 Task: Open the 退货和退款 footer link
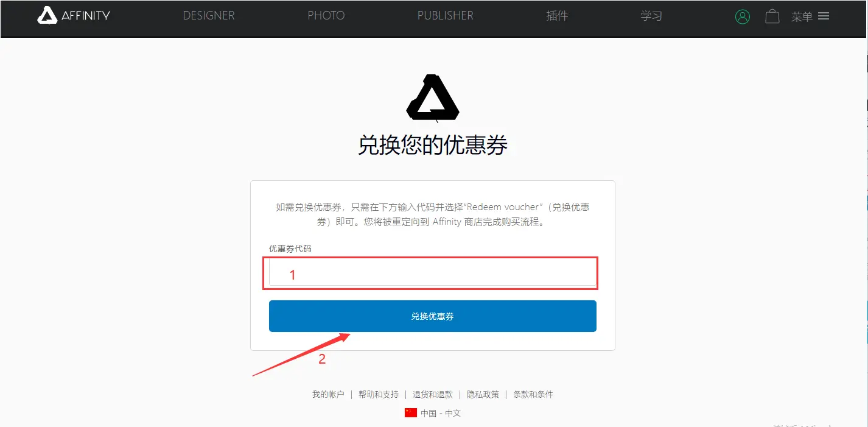(x=433, y=395)
